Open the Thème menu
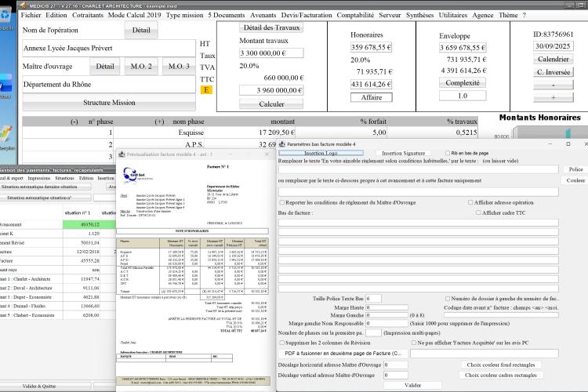The width and height of the screenshot is (588, 392). [508, 16]
